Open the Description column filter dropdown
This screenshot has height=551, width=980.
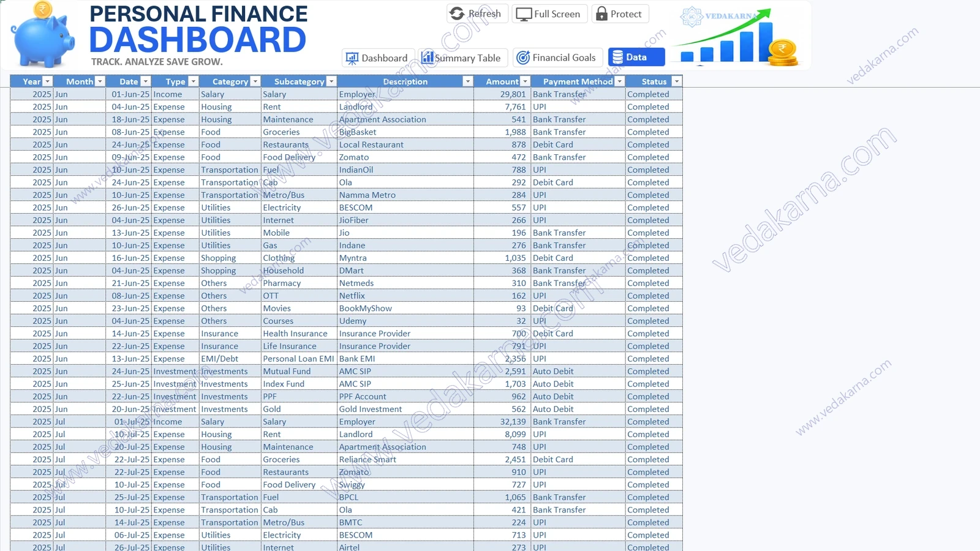[468, 81]
